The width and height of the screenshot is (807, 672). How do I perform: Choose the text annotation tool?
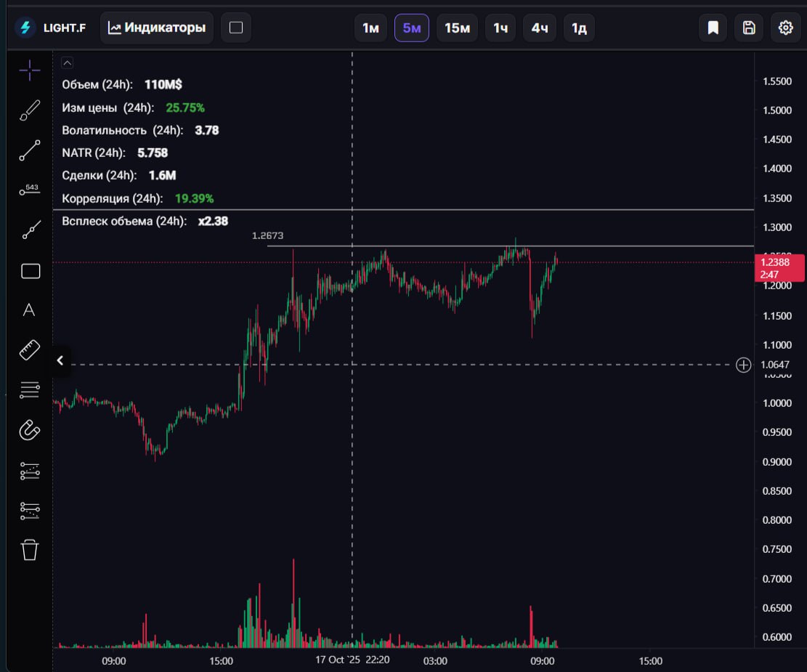pyautogui.click(x=30, y=310)
